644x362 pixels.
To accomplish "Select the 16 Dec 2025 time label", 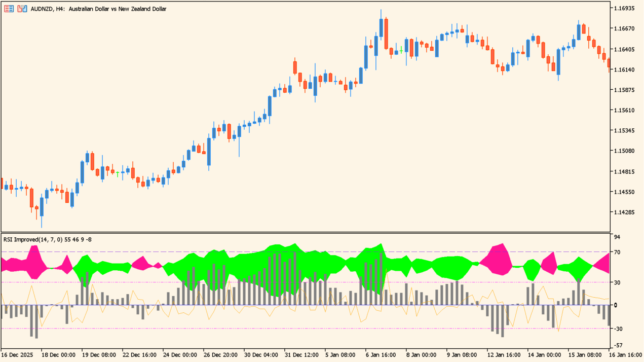I will (18, 355).
